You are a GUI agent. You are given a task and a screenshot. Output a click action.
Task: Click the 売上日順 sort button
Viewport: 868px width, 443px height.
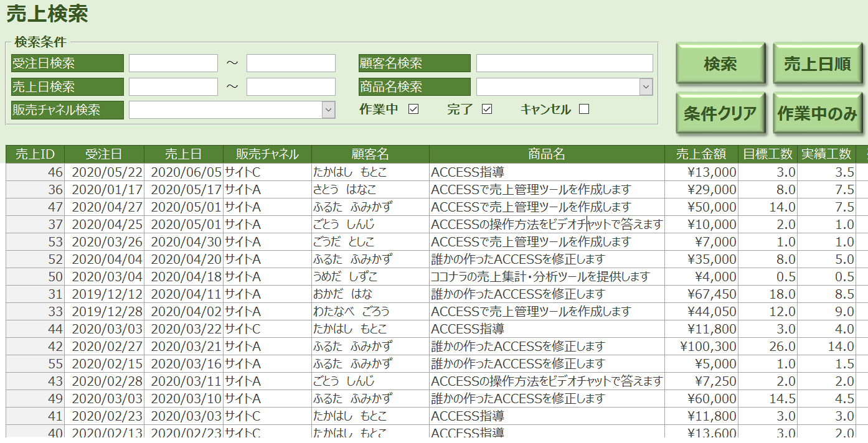818,63
